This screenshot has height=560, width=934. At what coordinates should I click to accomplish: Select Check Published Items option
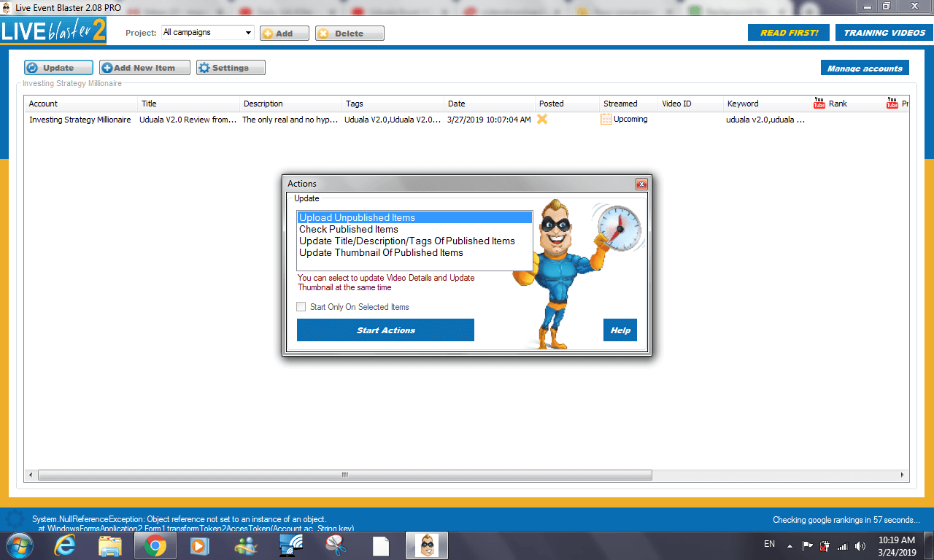(x=414, y=229)
